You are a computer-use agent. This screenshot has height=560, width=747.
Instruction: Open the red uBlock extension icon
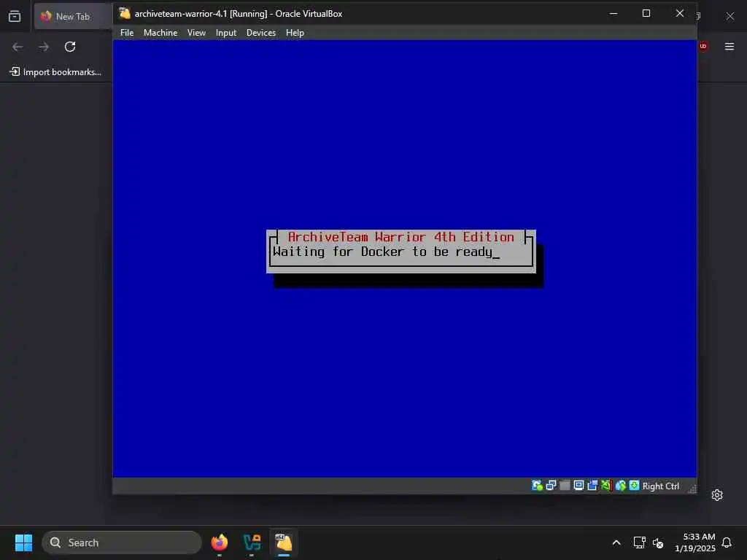coord(703,46)
